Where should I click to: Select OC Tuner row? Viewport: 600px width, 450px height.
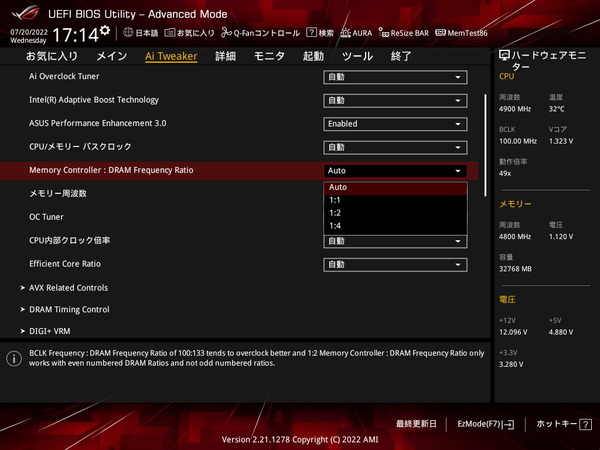[x=46, y=217]
